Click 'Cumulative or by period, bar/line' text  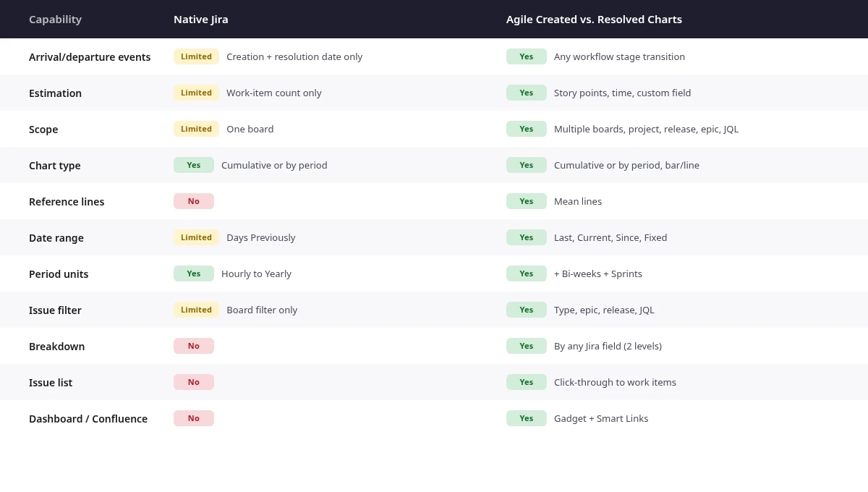626,166
